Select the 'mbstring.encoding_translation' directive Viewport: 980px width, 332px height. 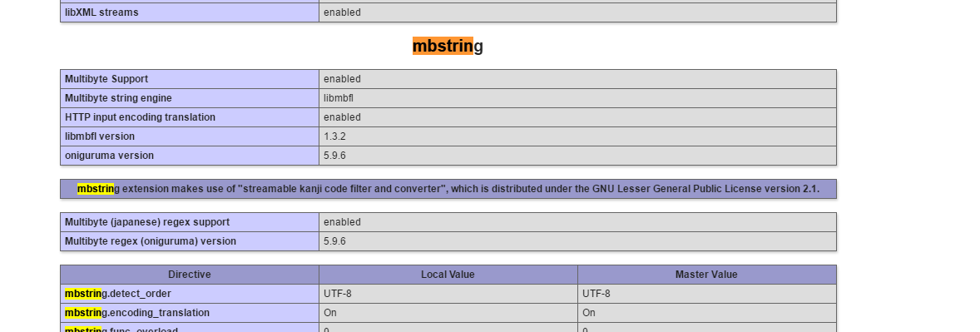pyautogui.click(x=137, y=313)
